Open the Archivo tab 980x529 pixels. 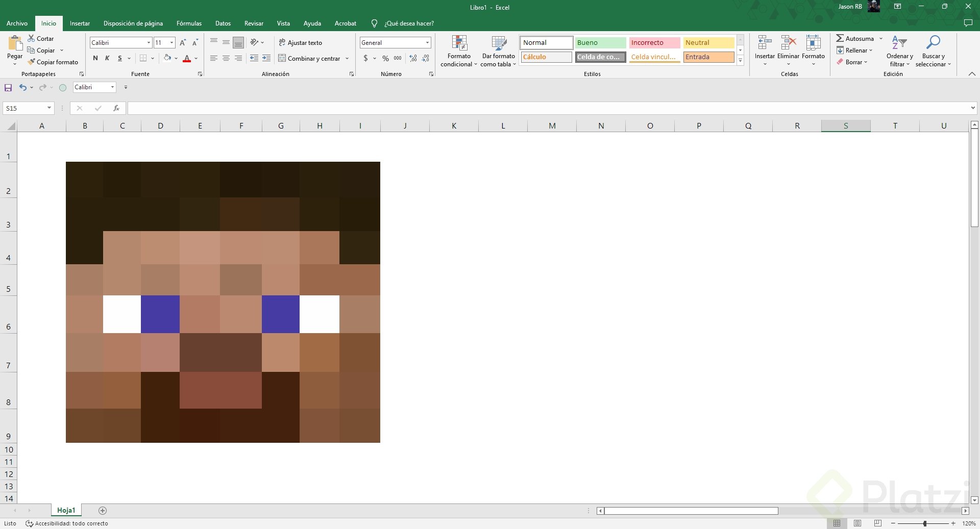click(17, 23)
